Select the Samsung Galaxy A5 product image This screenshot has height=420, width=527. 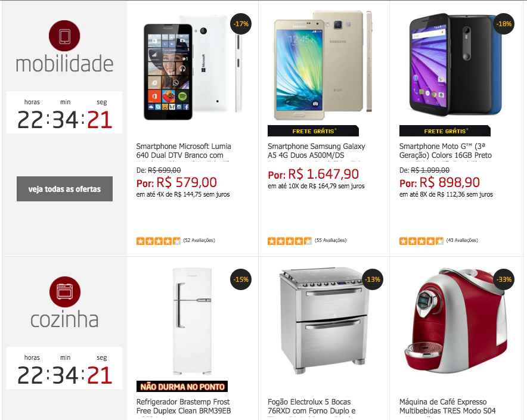[323, 65]
